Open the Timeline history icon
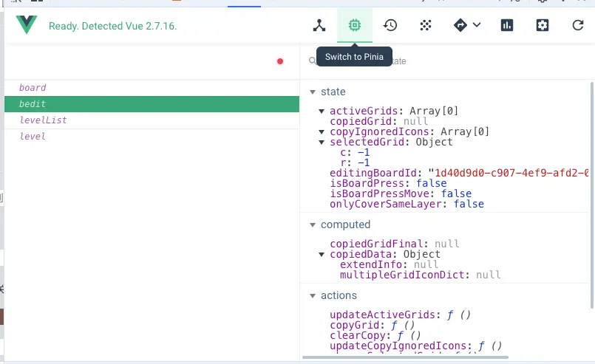Screen dimensions: 595x364 pos(390,25)
